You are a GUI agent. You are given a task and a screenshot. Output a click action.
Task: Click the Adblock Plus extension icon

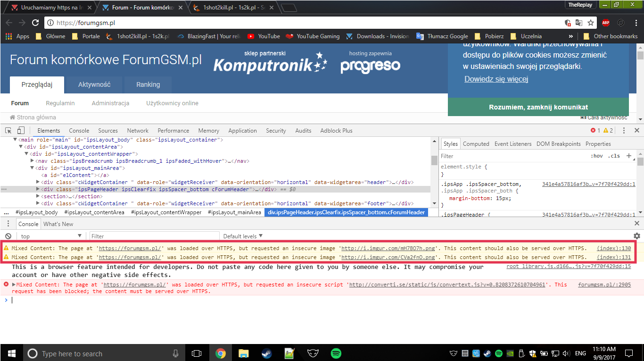tap(606, 23)
